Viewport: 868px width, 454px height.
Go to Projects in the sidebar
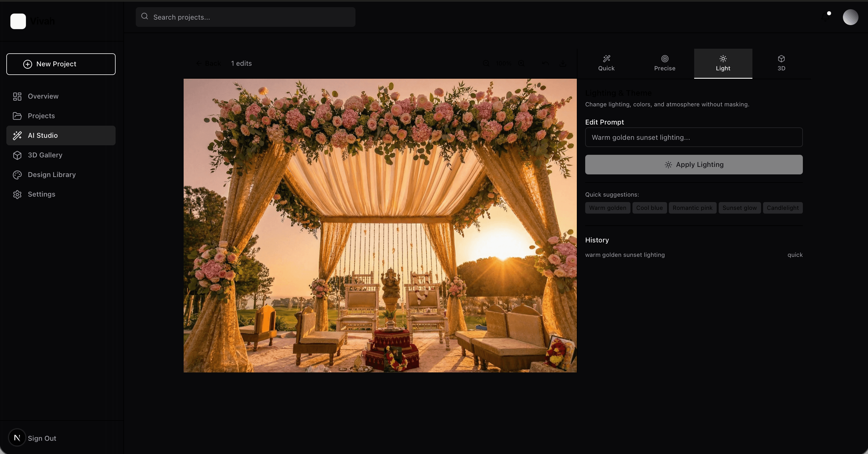[x=61, y=116]
